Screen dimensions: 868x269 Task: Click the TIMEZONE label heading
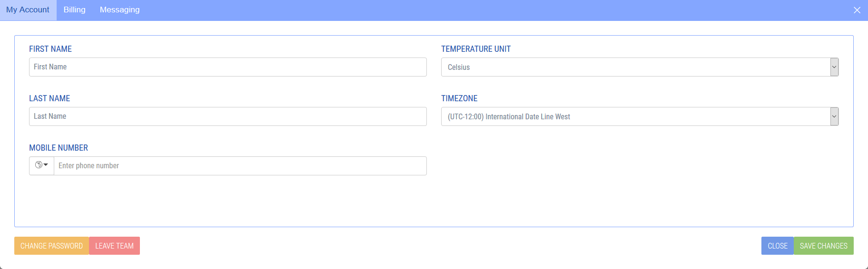tap(459, 98)
